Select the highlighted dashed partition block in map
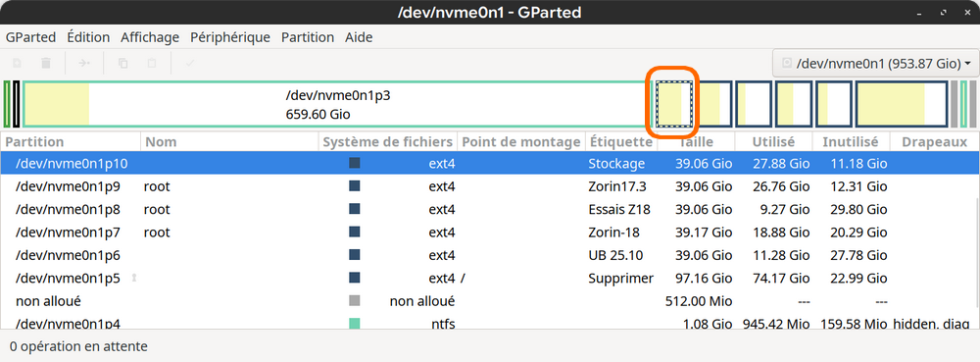 (x=674, y=104)
